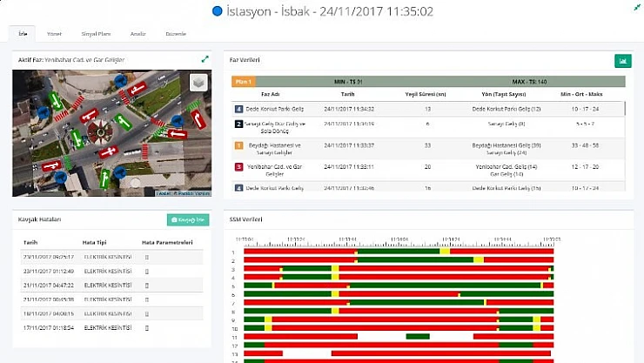
Task: Click the green arrow sign left of the roundabout
Action: click(77, 138)
